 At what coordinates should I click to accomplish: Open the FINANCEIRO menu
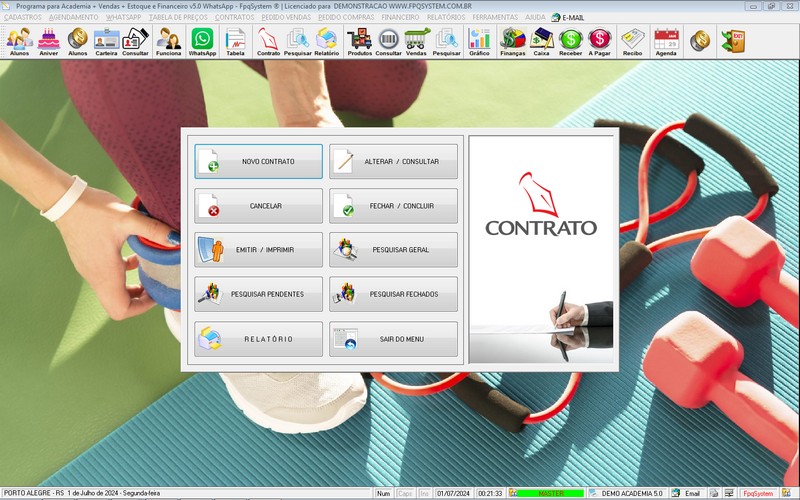point(401,17)
